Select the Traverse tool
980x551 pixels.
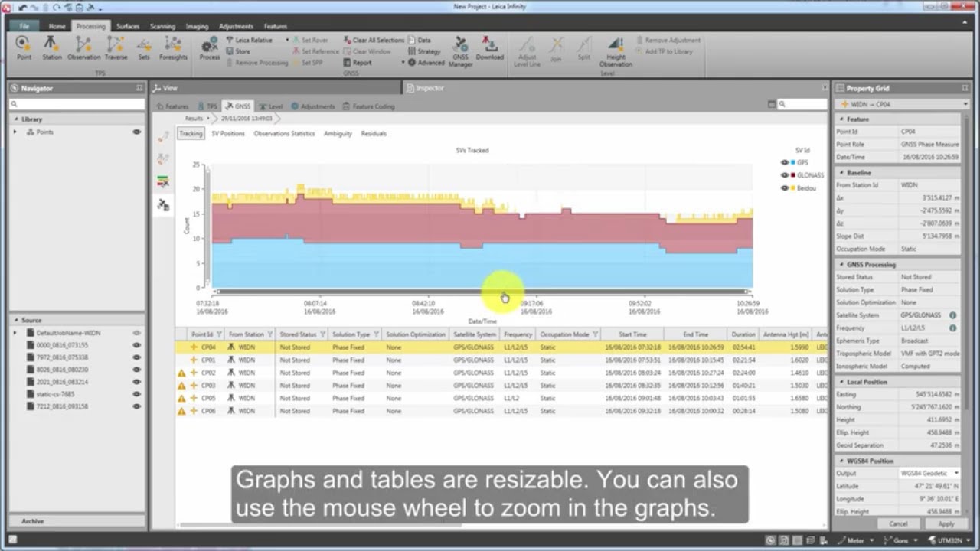(116, 47)
